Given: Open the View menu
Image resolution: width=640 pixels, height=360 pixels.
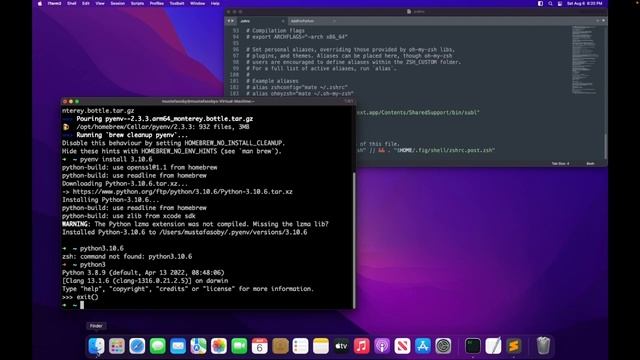Looking at the screenshot, I should (x=100, y=3).
